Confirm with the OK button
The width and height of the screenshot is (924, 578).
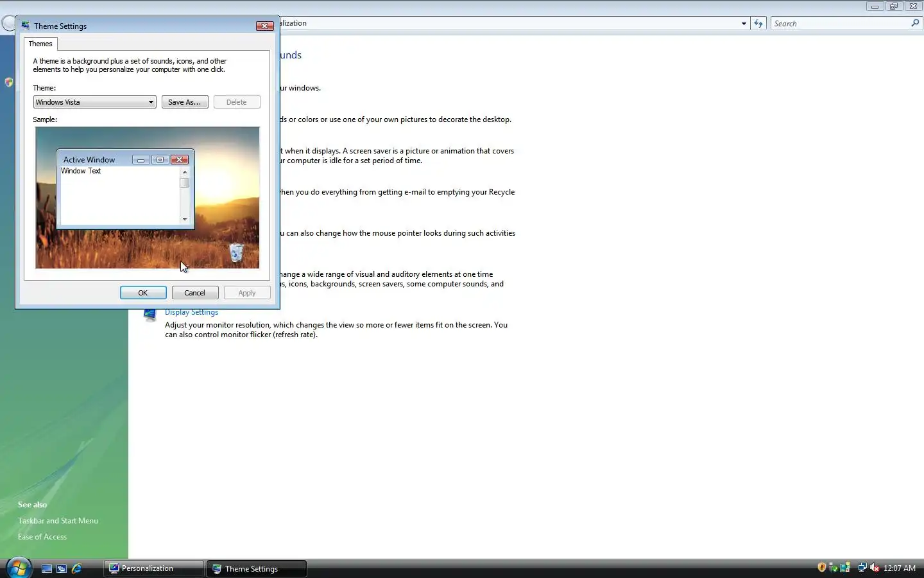(143, 293)
